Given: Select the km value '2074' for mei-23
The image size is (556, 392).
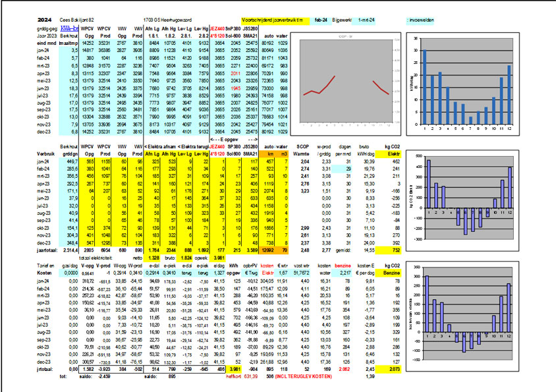Looking at the screenshot, I should click(269, 191).
